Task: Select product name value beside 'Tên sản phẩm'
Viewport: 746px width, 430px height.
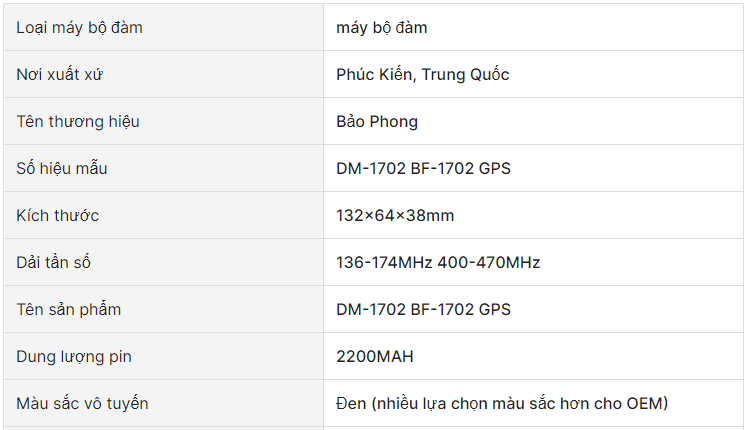Action: 423,310
